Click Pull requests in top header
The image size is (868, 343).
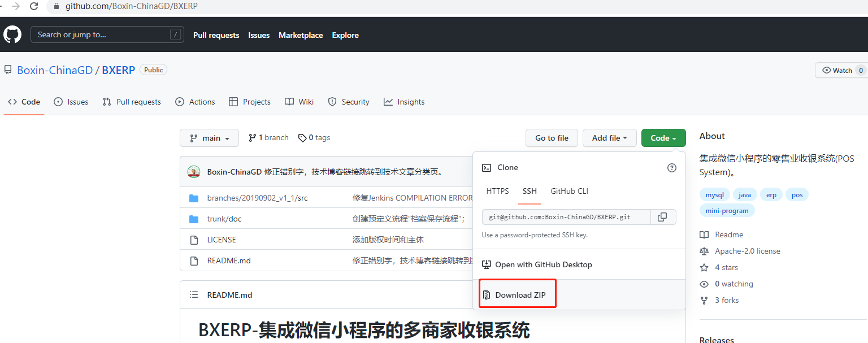point(216,35)
